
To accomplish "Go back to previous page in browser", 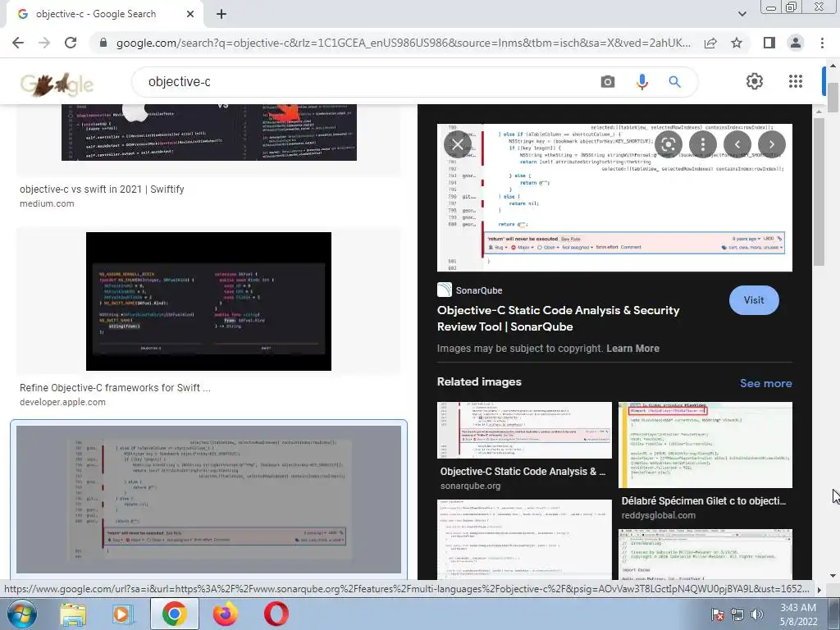I will pos(18,43).
